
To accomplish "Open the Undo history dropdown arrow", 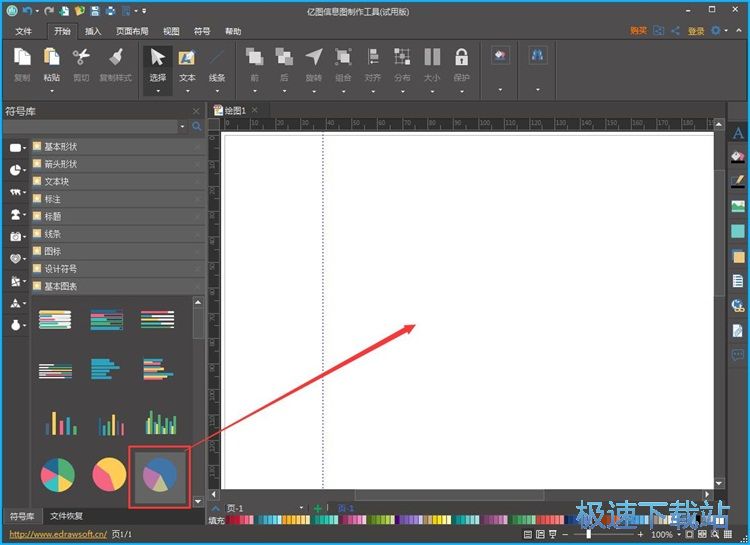I will (37, 11).
